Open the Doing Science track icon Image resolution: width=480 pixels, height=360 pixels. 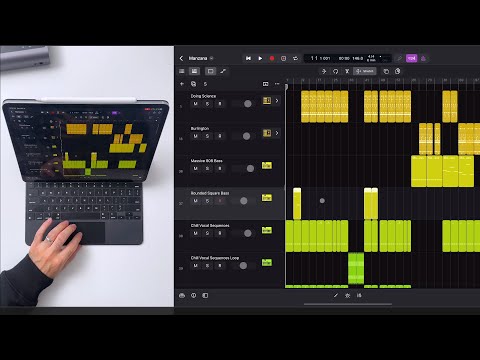pos(267,100)
